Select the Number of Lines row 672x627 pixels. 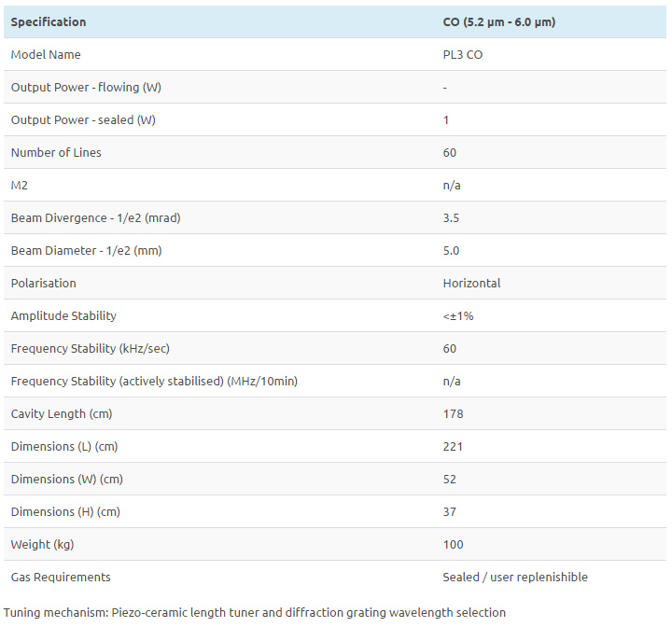click(335, 152)
